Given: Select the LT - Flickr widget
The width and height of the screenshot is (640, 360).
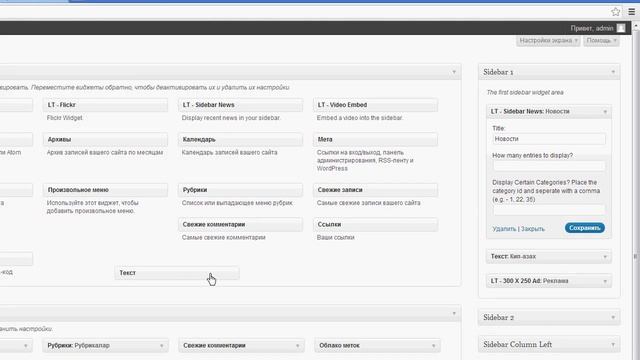Looking at the screenshot, I should tap(105, 105).
